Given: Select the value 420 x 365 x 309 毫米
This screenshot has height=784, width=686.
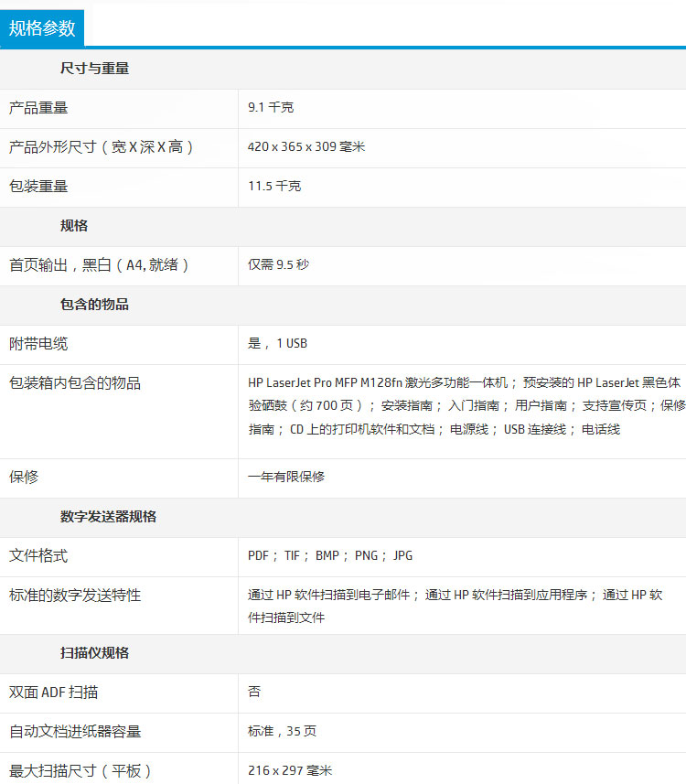Looking at the screenshot, I should coord(306,146).
